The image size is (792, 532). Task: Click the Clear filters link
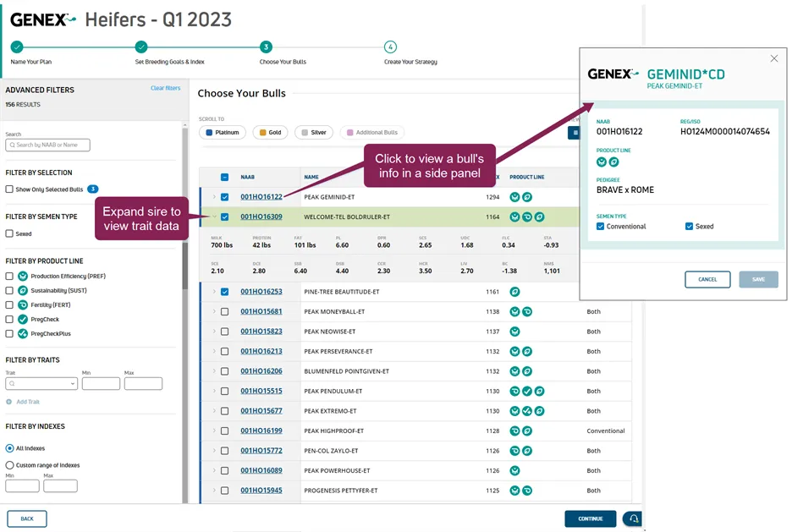tap(165, 88)
